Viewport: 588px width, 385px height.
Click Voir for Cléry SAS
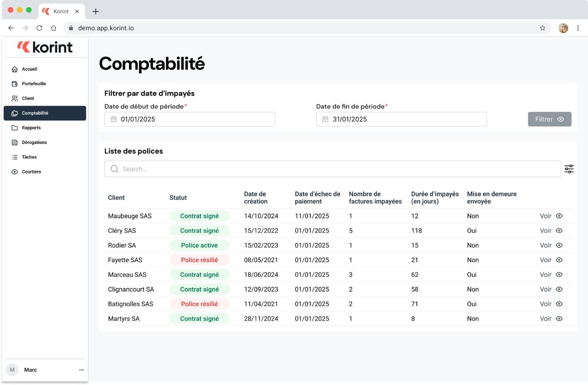click(551, 231)
